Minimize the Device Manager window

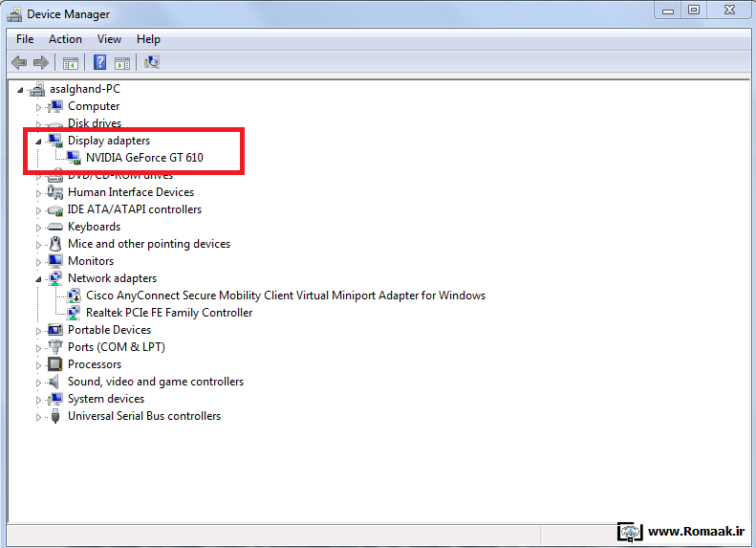(668, 11)
